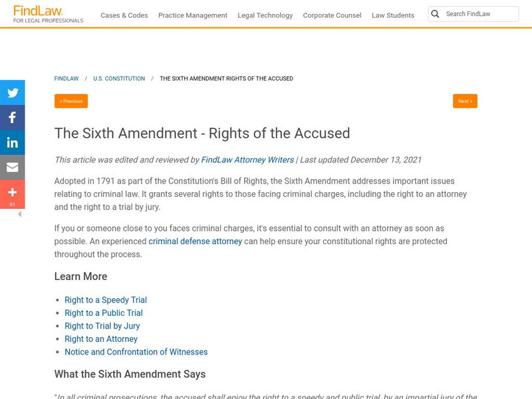The image size is (532, 399).
Task: Open Right to a Speedy Trial link
Action: pyautogui.click(x=106, y=300)
